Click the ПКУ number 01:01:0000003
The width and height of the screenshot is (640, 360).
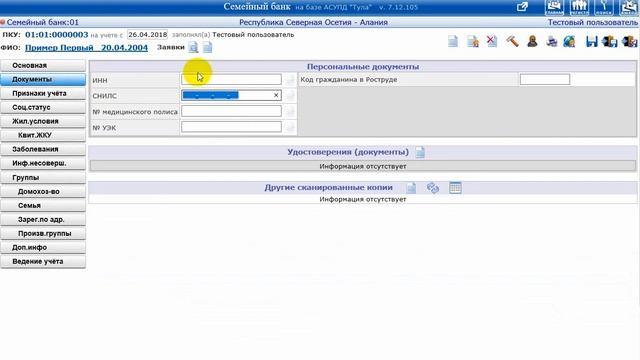[57, 35]
